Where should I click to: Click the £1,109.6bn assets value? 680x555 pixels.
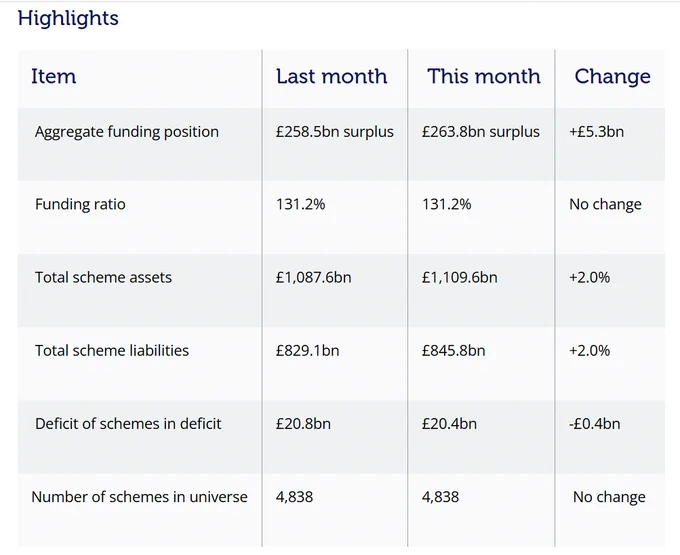[460, 278]
